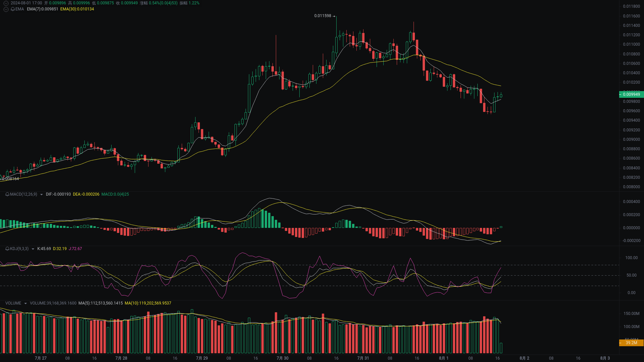Viewport: 644px width, 362px height.
Task: Open the VOLUME indicator dropdown arrow
Action: tap(26, 303)
